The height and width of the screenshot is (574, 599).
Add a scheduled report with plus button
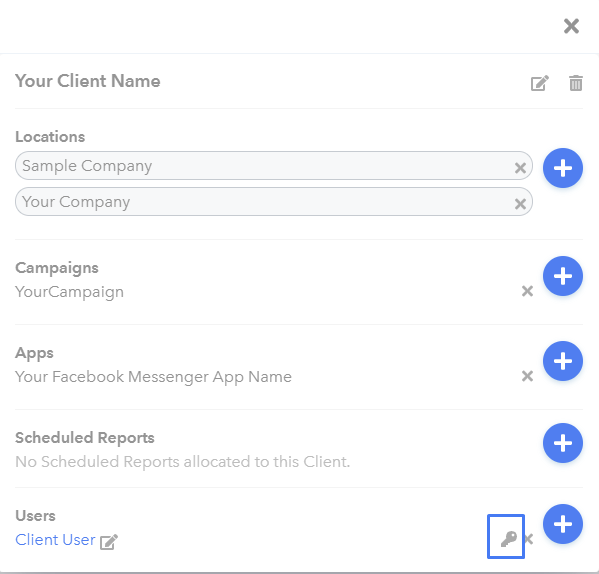563,443
